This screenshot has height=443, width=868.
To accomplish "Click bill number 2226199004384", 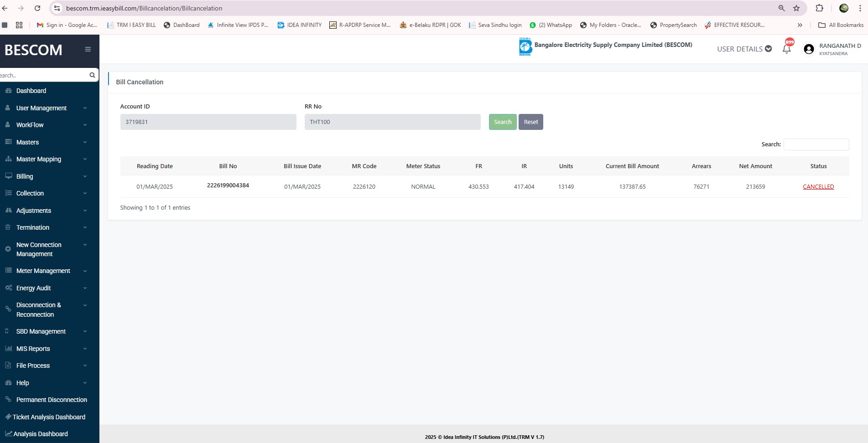I will (x=228, y=185).
